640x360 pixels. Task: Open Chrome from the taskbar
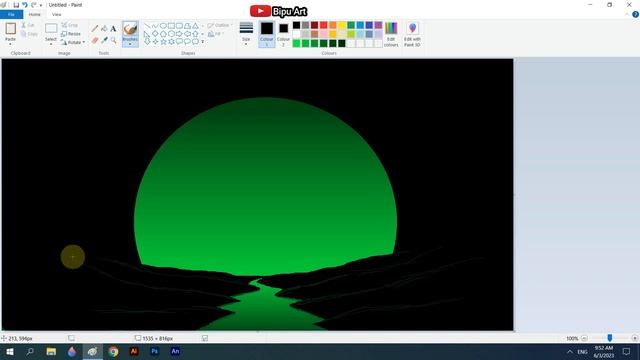tap(113, 351)
